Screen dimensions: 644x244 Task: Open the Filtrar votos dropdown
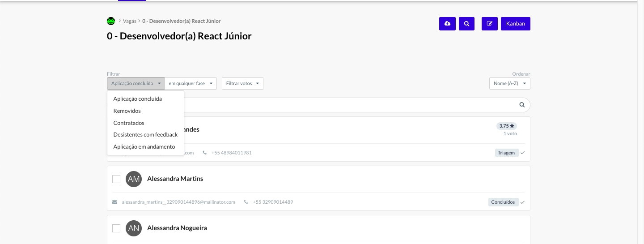(242, 83)
